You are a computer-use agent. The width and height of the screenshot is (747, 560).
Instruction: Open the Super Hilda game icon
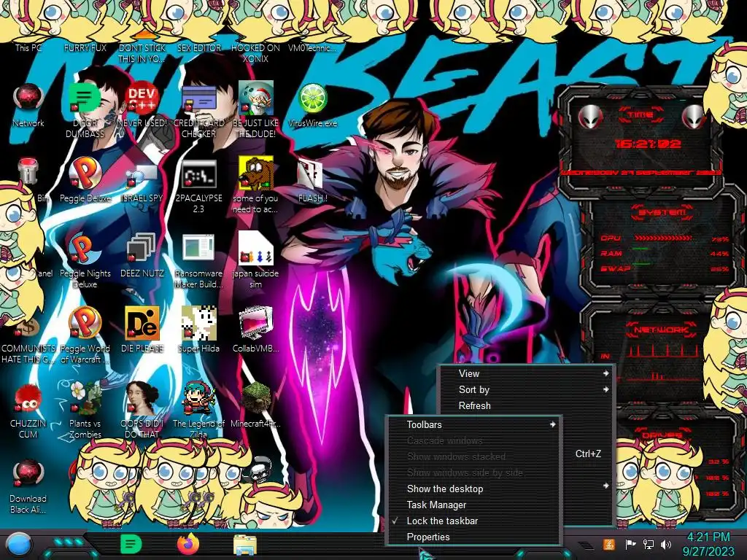(199, 324)
